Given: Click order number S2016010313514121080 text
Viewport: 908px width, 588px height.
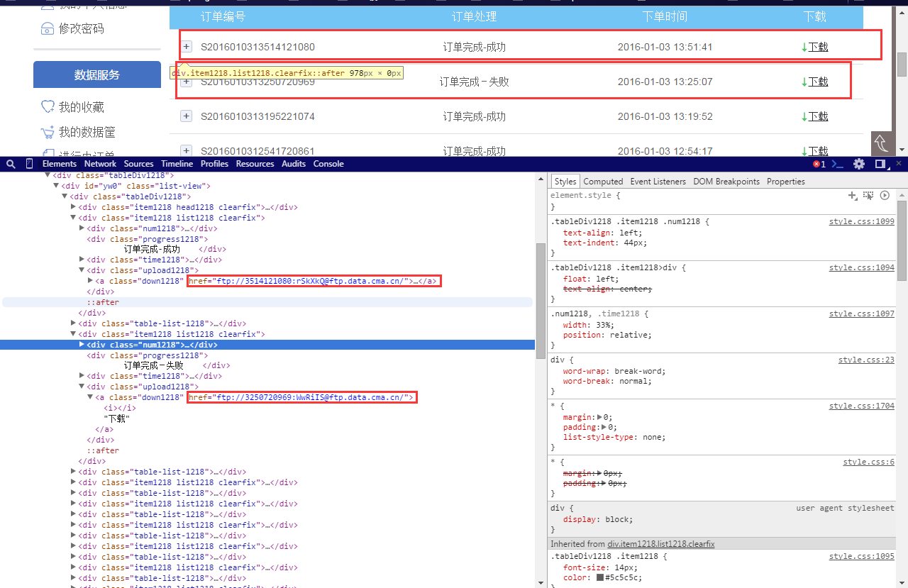Looking at the screenshot, I should tap(258, 47).
